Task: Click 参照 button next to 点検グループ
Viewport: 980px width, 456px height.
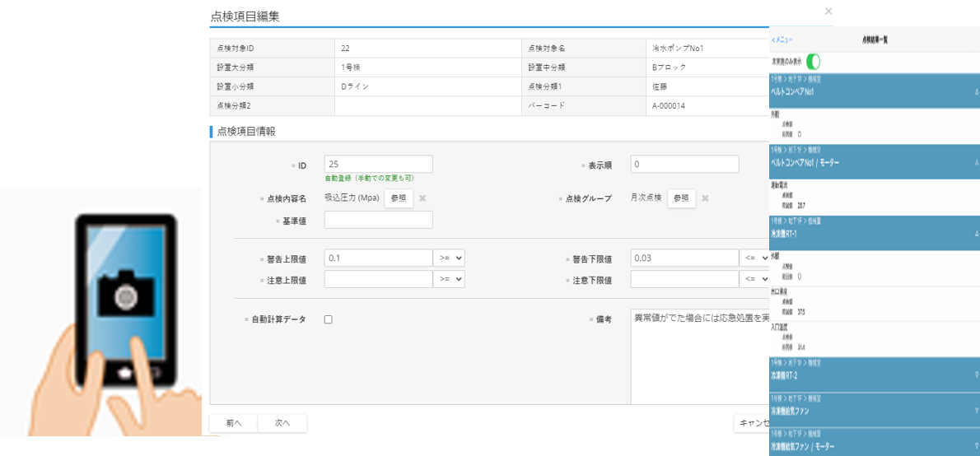Action: (x=681, y=198)
